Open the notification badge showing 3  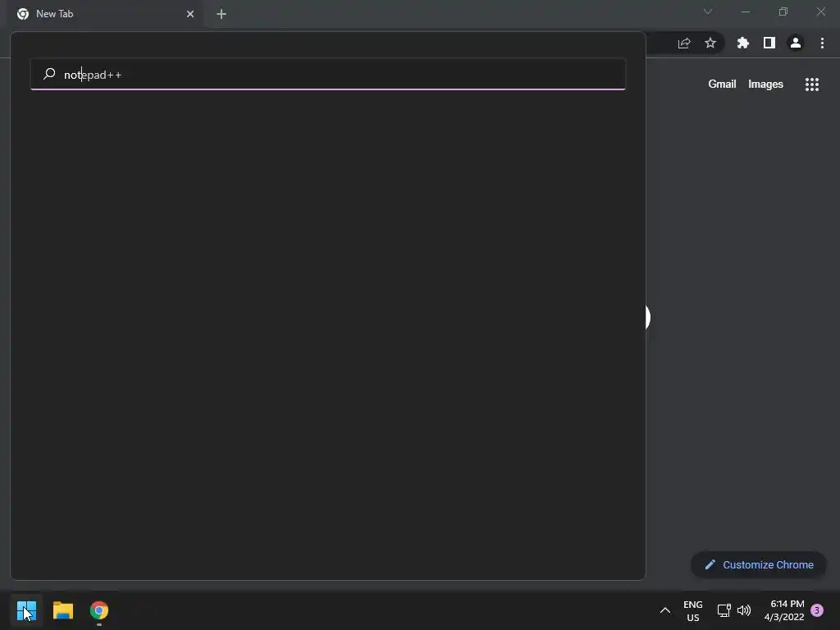(x=817, y=610)
